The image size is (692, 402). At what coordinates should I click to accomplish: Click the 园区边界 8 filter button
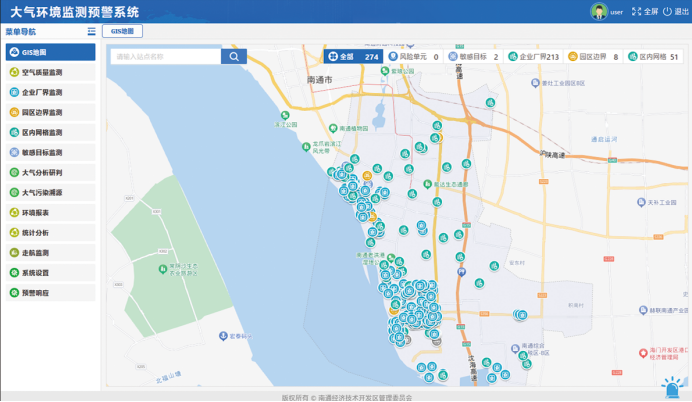[x=594, y=57]
